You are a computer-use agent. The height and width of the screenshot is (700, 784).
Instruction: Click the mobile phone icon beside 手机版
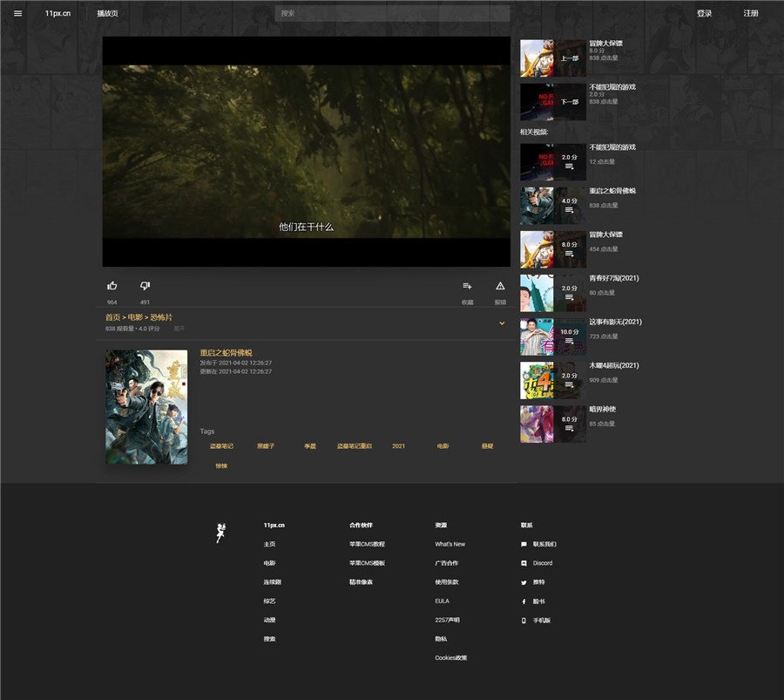point(524,621)
